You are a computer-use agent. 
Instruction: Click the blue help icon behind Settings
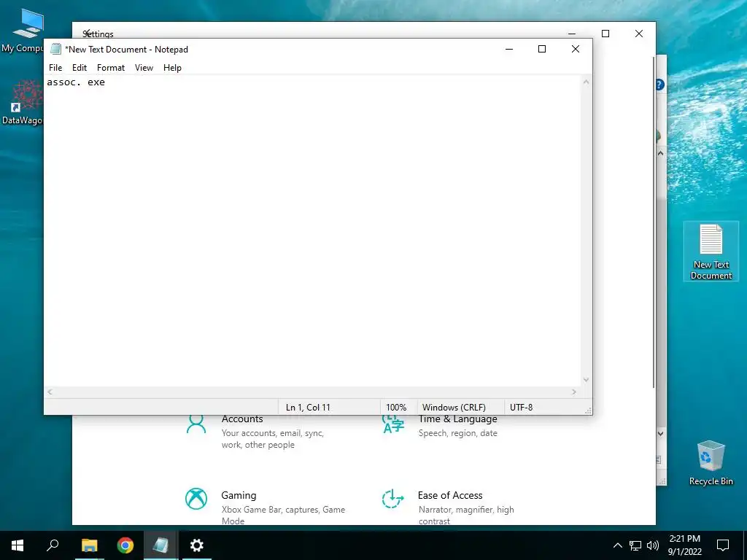660,85
